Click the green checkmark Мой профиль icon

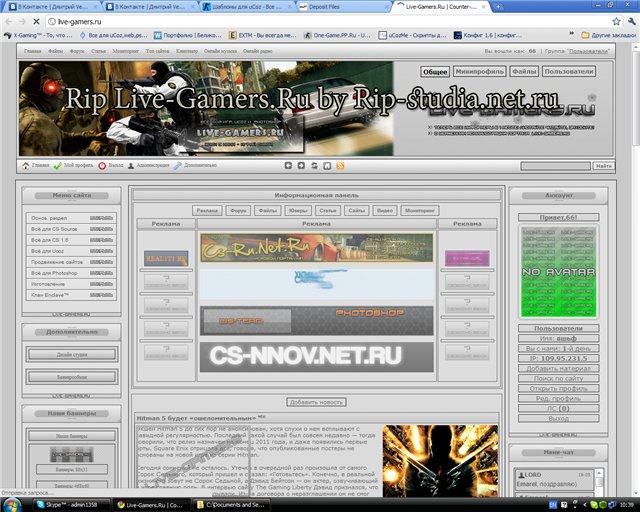point(58,166)
